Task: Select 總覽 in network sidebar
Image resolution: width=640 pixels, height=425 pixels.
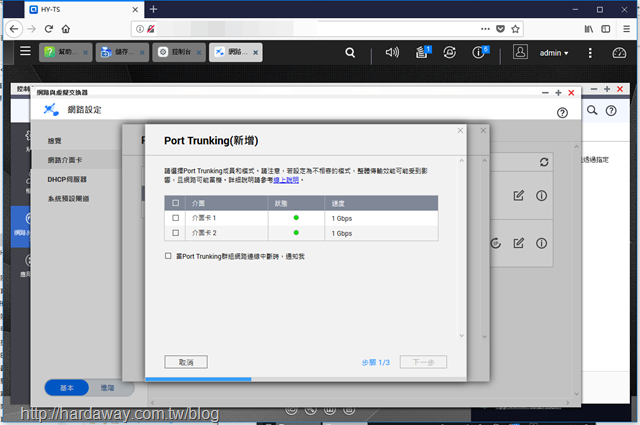Action: click(54, 141)
